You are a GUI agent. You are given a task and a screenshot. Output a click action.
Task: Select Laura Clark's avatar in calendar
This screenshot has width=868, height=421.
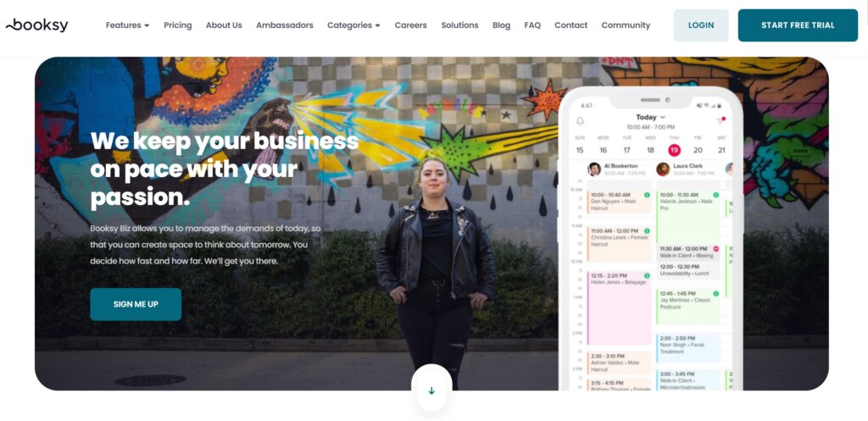click(663, 169)
